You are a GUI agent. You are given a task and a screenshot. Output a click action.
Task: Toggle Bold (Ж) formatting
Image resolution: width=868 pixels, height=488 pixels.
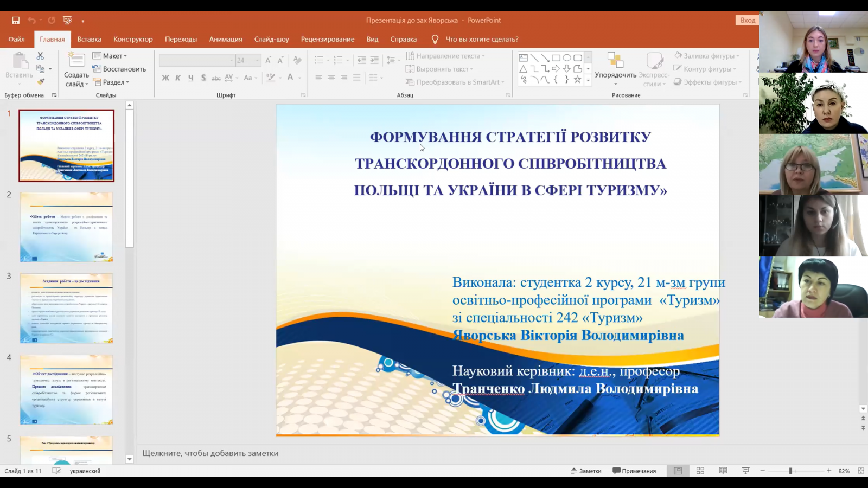[165, 78]
